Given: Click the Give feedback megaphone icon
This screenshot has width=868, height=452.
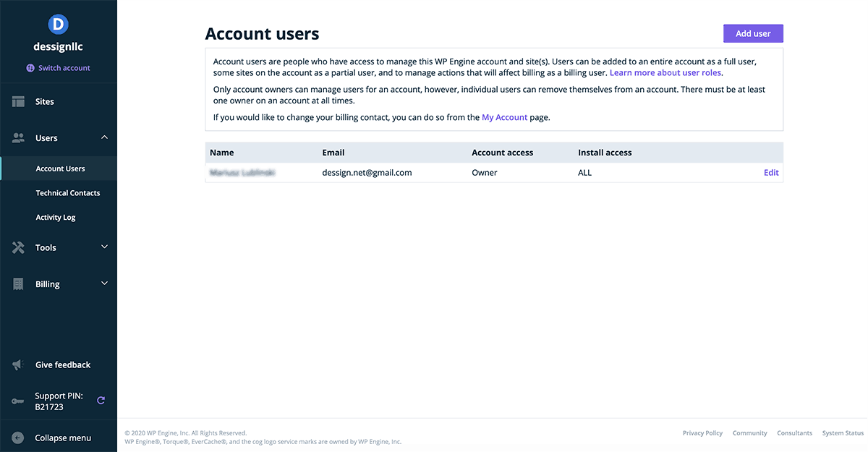Looking at the screenshot, I should coord(19,365).
